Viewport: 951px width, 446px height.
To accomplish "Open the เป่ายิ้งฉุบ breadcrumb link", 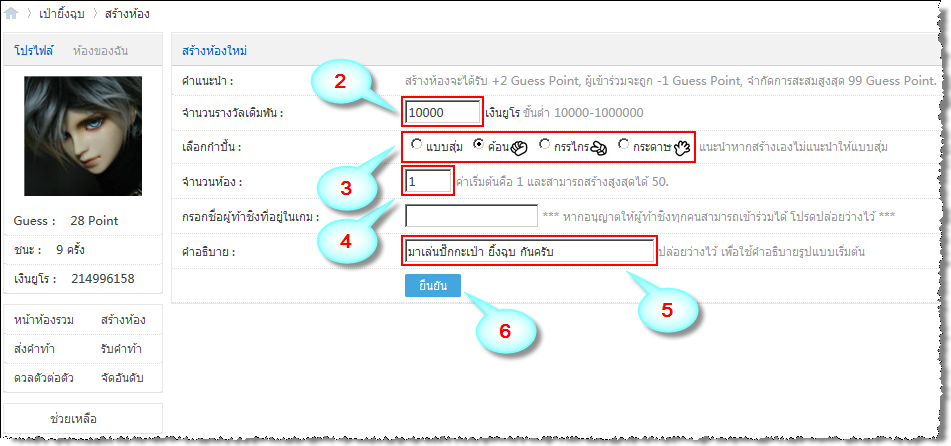I will pos(61,13).
